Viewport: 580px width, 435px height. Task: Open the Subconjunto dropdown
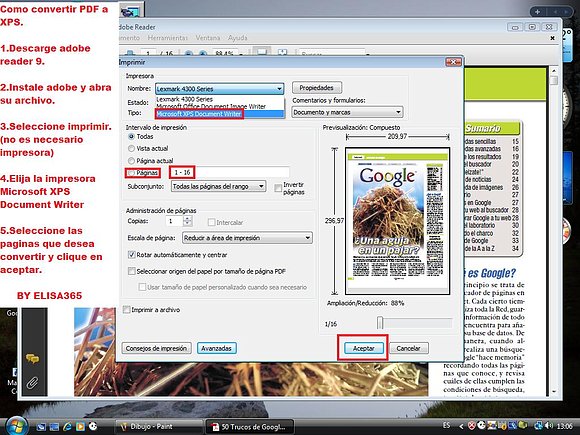click(x=218, y=186)
